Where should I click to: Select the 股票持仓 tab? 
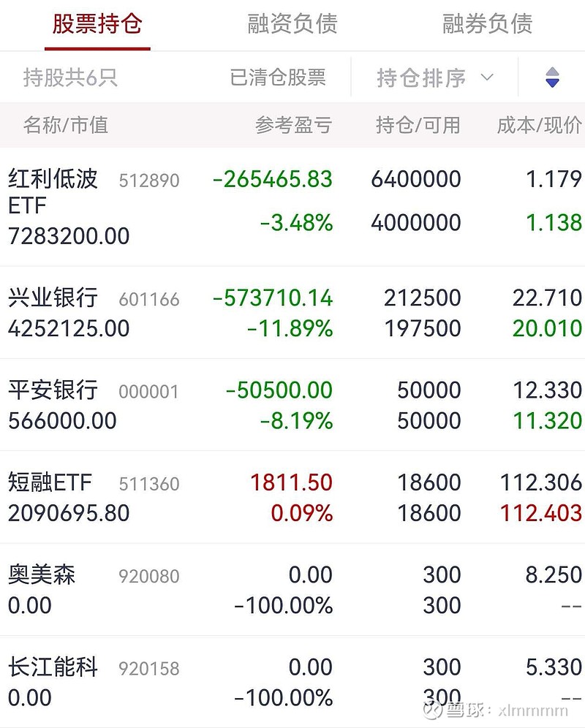coord(97,24)
